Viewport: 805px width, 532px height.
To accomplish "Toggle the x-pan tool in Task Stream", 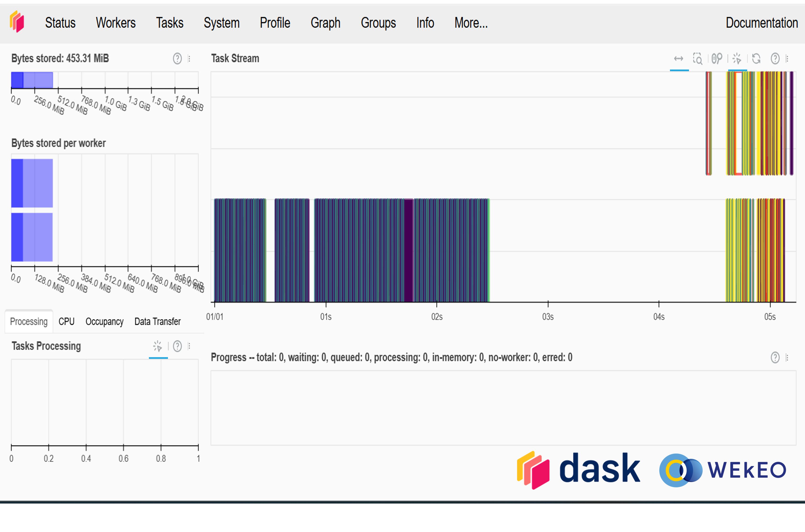I will coord(678,59).
